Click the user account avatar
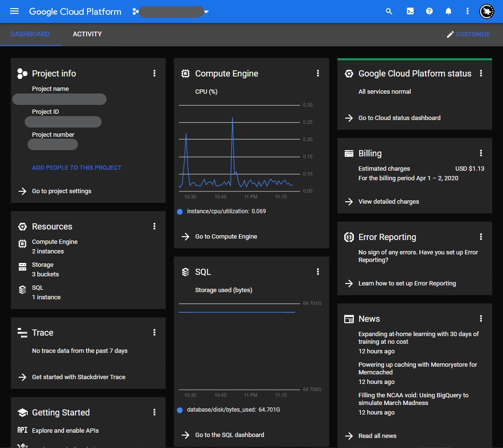Image resolution: width=503 pixels, height=448 pixels. tap(487, 11)
